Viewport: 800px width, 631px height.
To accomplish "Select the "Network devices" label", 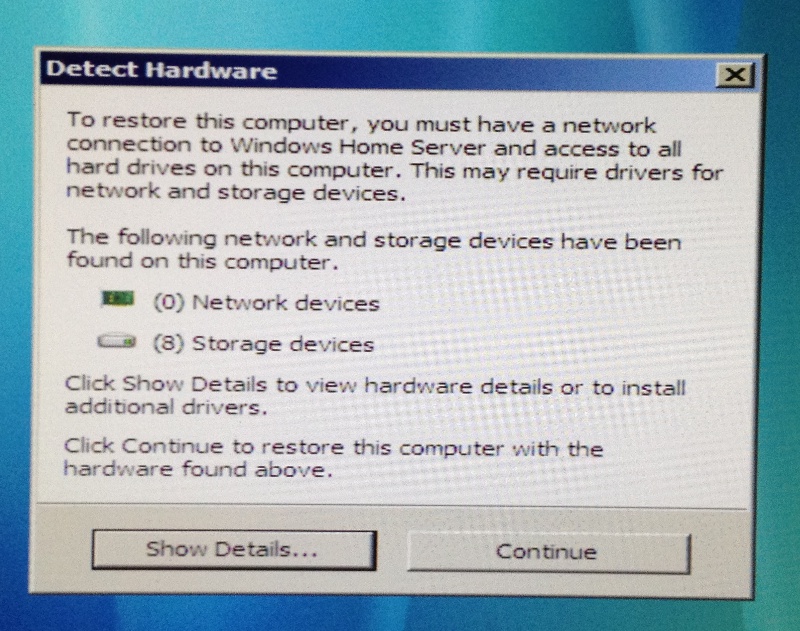I will [x=286, y=303].
